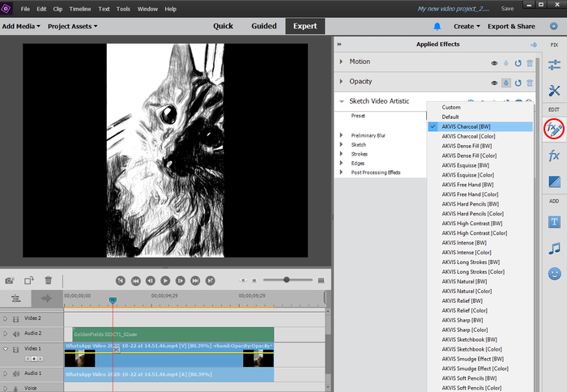
Task: Open the File menu
Action: (25, 9)
